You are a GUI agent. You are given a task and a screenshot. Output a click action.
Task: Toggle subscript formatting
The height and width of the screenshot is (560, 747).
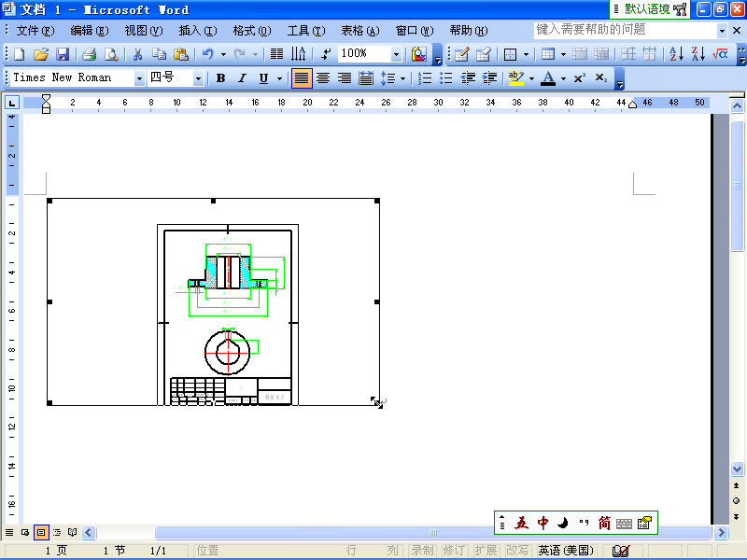pos(601,78)
